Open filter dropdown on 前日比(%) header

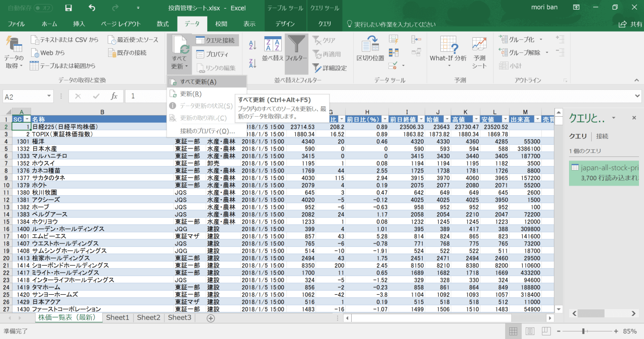[x=384, y=120]
